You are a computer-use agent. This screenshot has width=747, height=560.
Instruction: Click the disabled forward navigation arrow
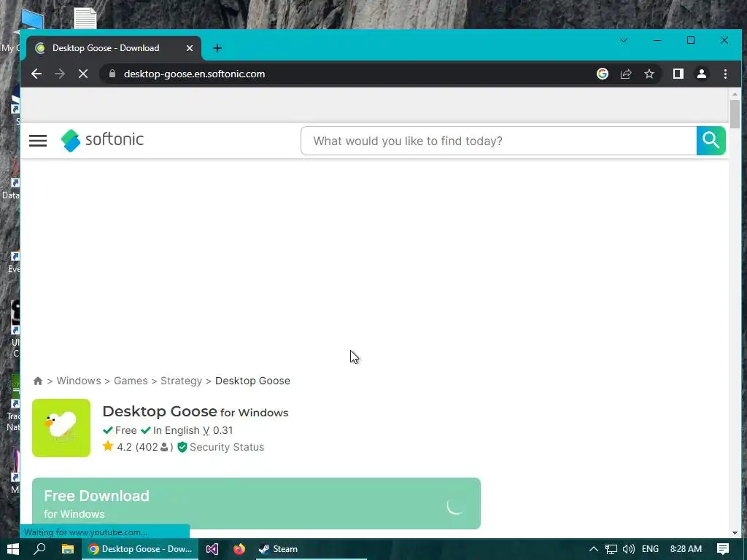[60, 74]
